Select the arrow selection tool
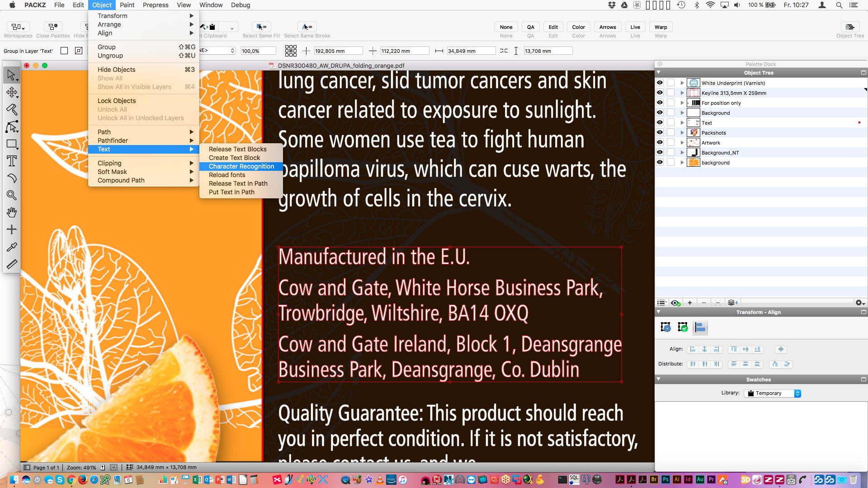 click(11, 75)
